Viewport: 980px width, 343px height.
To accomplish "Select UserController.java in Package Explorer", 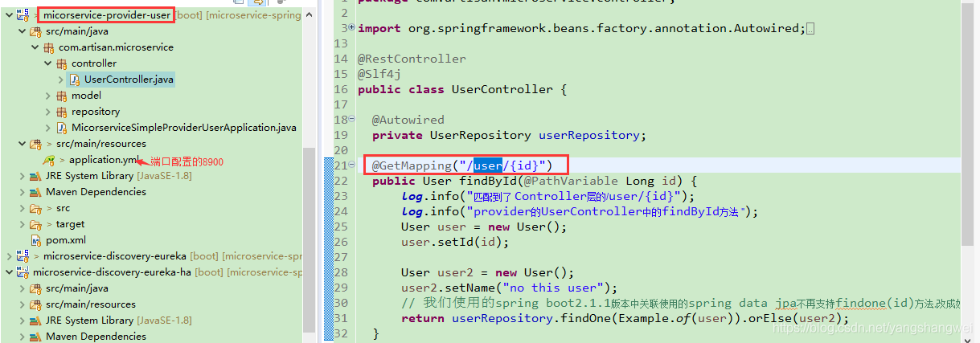I will 129,80.
